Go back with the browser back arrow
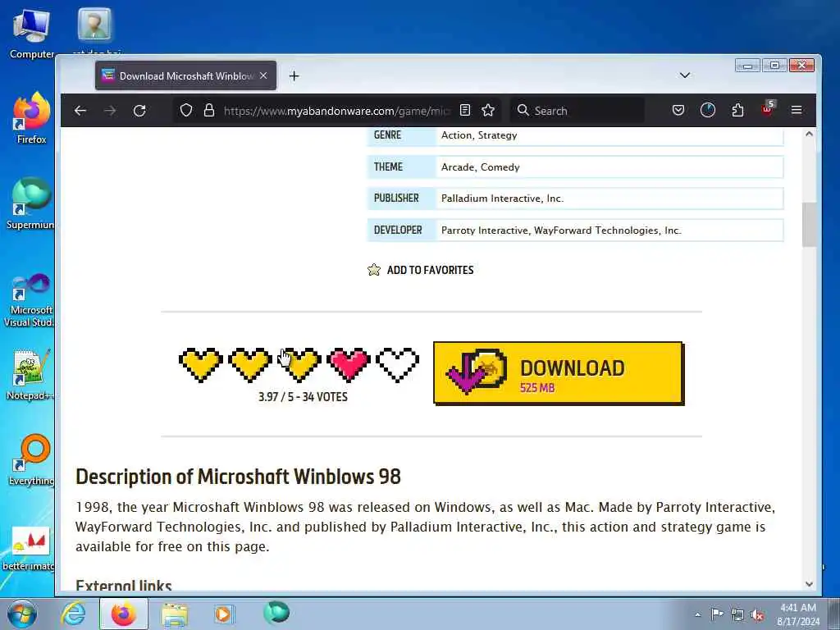Image resolution: width=840 pixels, height=630 pixels. 80,111
